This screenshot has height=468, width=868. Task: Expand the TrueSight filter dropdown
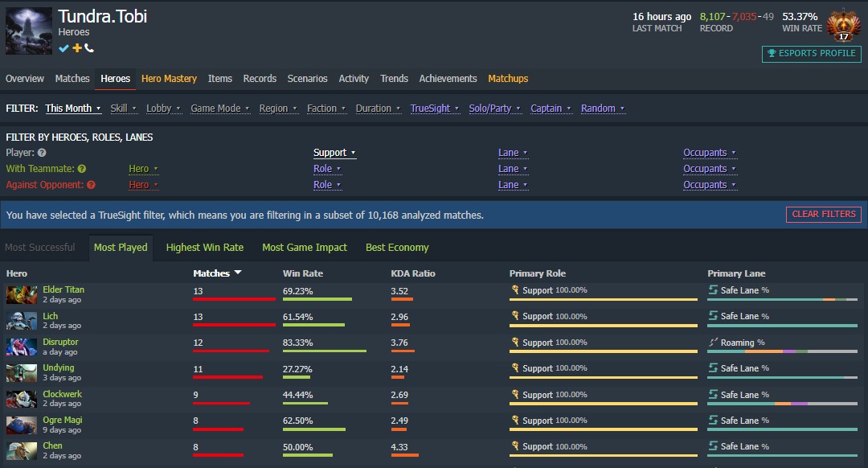click(435, 109)
